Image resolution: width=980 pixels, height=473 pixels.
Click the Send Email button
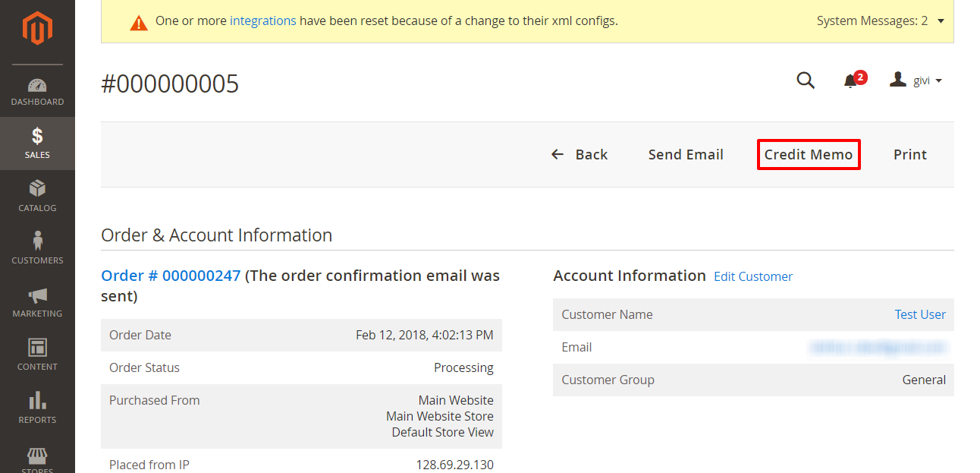pyautogui.click(x=686, y=154)
